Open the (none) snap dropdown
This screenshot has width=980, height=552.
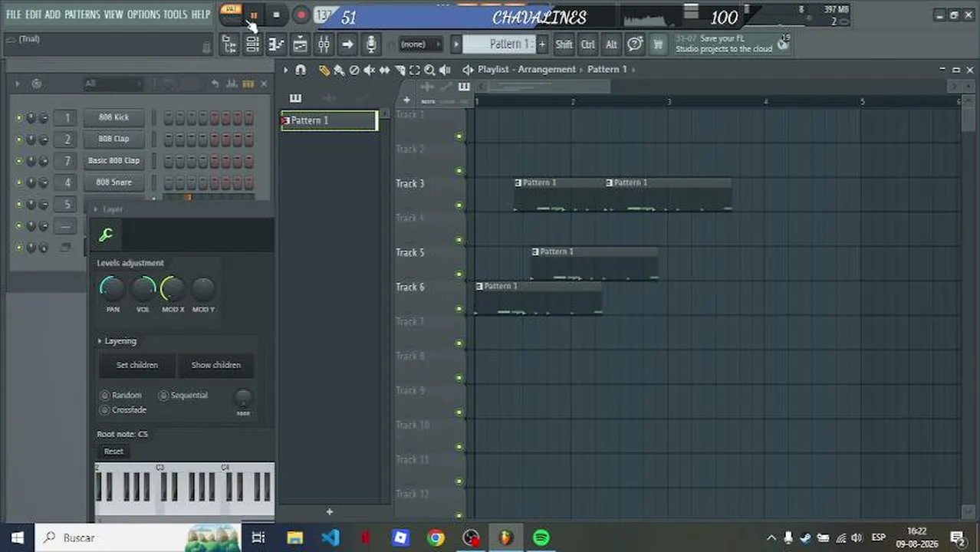[x=421, y=44]
